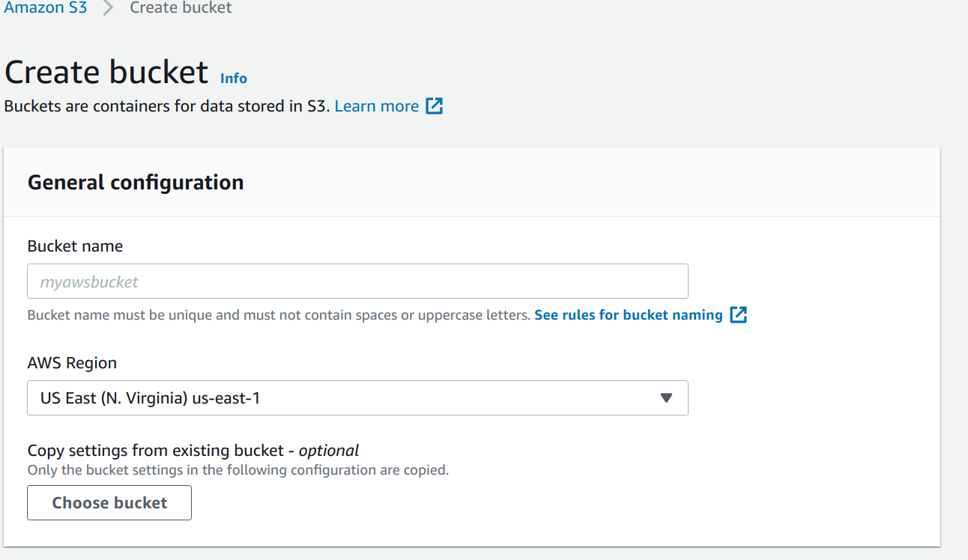The height and width of the screenshot is (560, 968).
Task: Click the Create bucket breadcrumb item
Action: pos(181,8)
